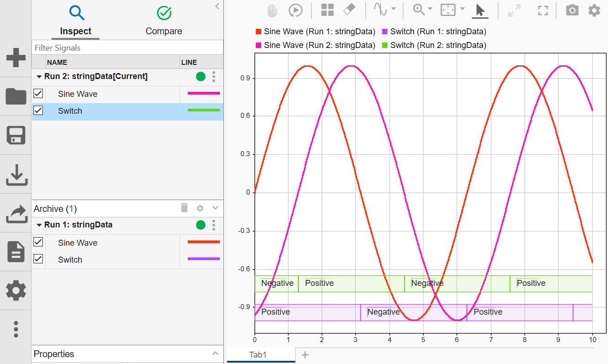Screen dimensions: 608x364
Task: Click the Archive (1) header label
Action: tap(55, 209)
